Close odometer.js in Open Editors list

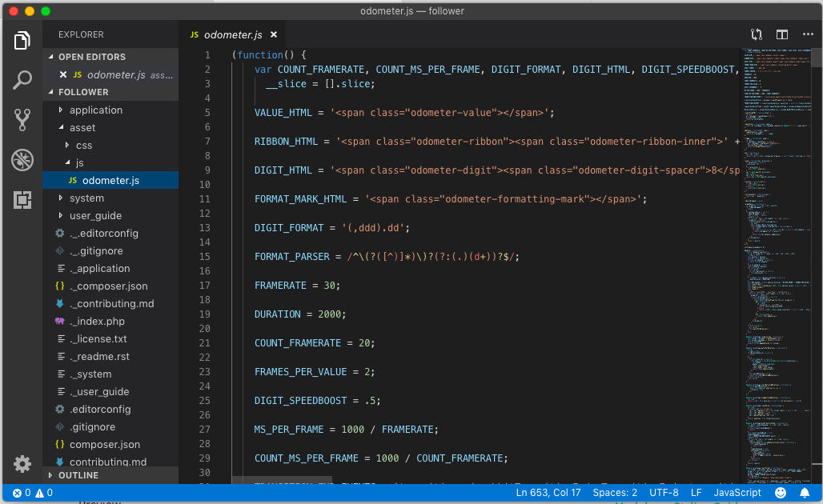click(63, 74)
